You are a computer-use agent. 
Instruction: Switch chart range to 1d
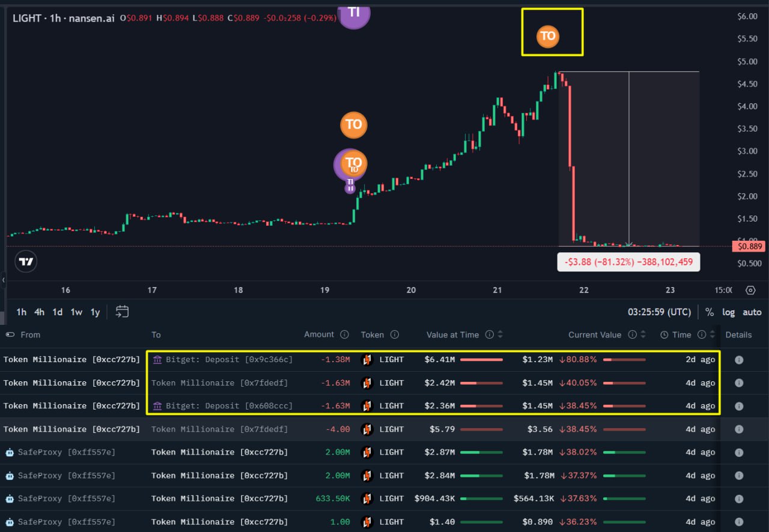(x=57, y=312)
